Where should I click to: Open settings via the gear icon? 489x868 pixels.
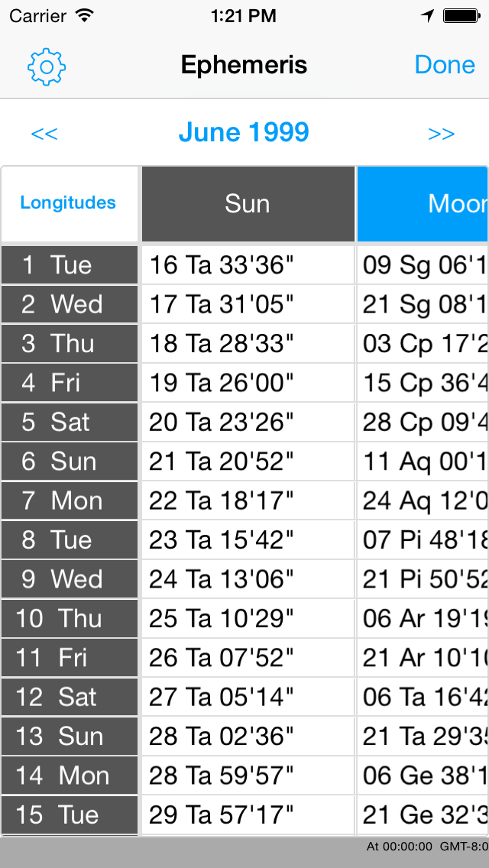(x=47, y=67)
